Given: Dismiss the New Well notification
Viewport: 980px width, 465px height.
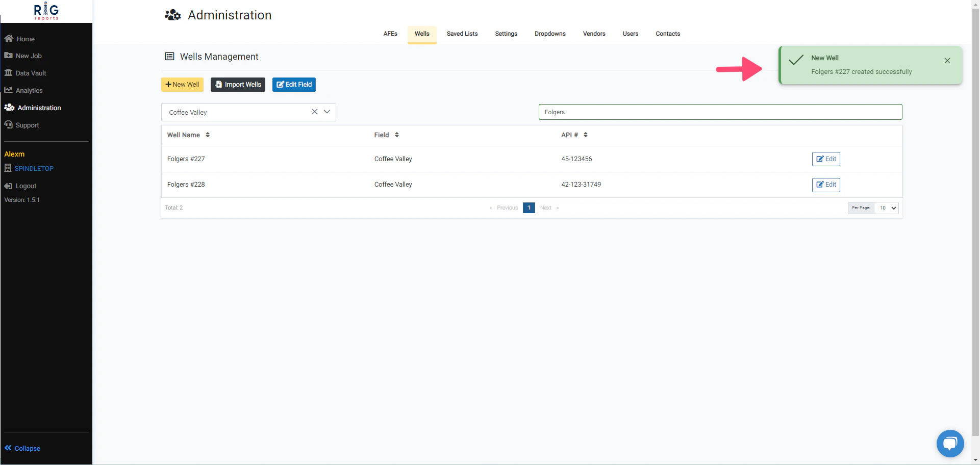Looking at the screenshot, I should pyautogui.click(x=947, y=61).
